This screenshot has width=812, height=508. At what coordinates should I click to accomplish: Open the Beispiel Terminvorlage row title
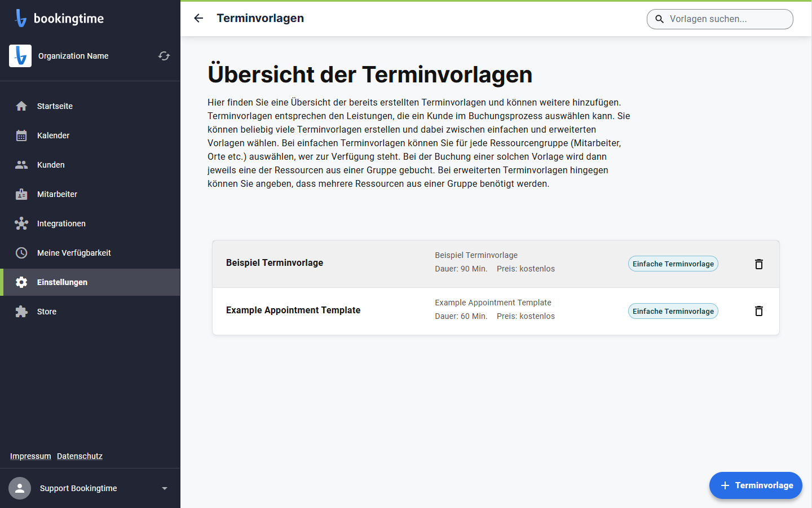point(275,262)
